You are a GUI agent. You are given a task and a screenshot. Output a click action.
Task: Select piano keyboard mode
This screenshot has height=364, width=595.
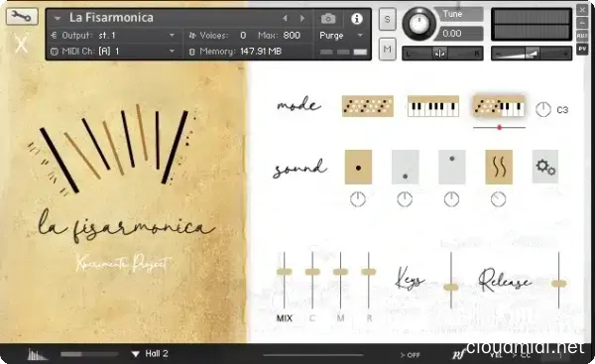coord(433,106)
